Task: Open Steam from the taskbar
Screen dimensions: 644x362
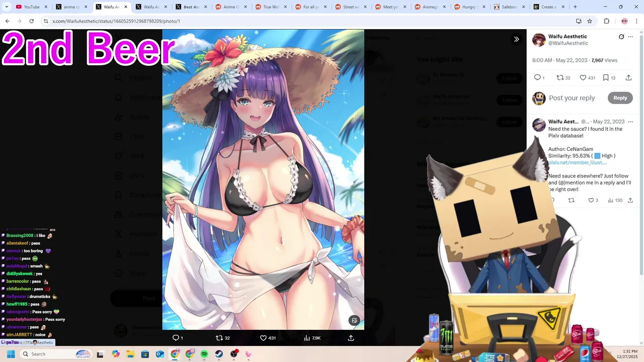Action: coord(219,354)
